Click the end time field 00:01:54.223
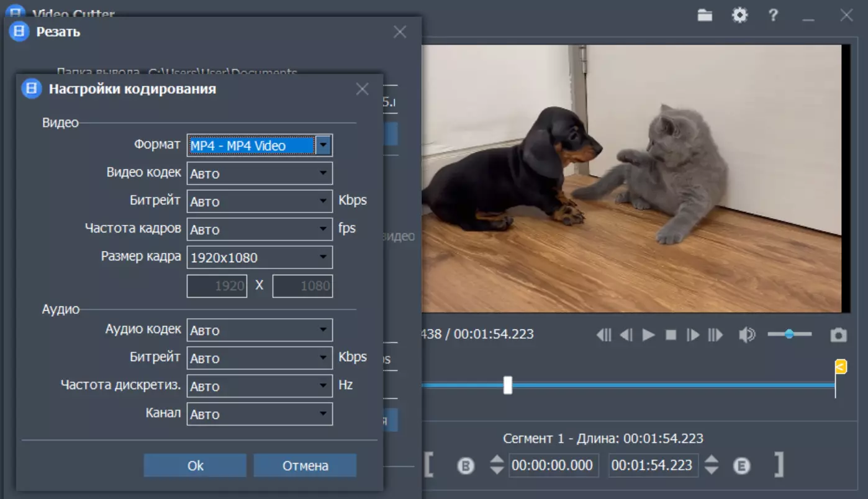Screen dimensions: 868x499 point(654,465)
